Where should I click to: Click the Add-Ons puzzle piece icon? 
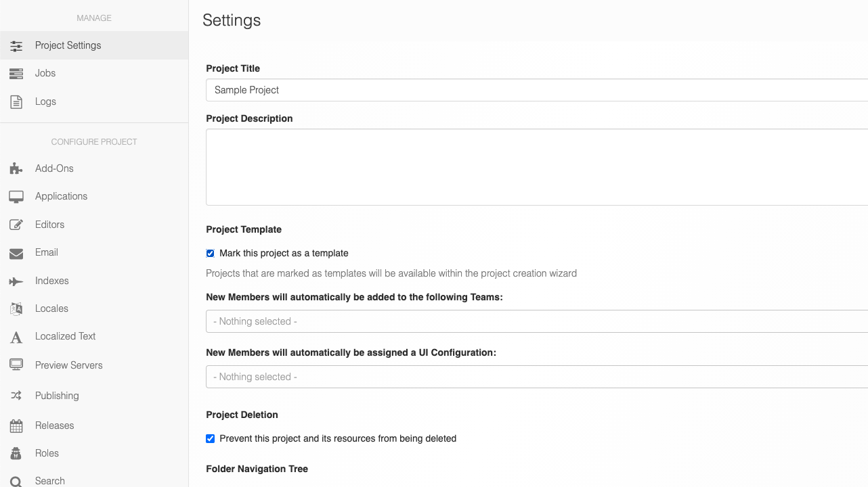[16, 169]
